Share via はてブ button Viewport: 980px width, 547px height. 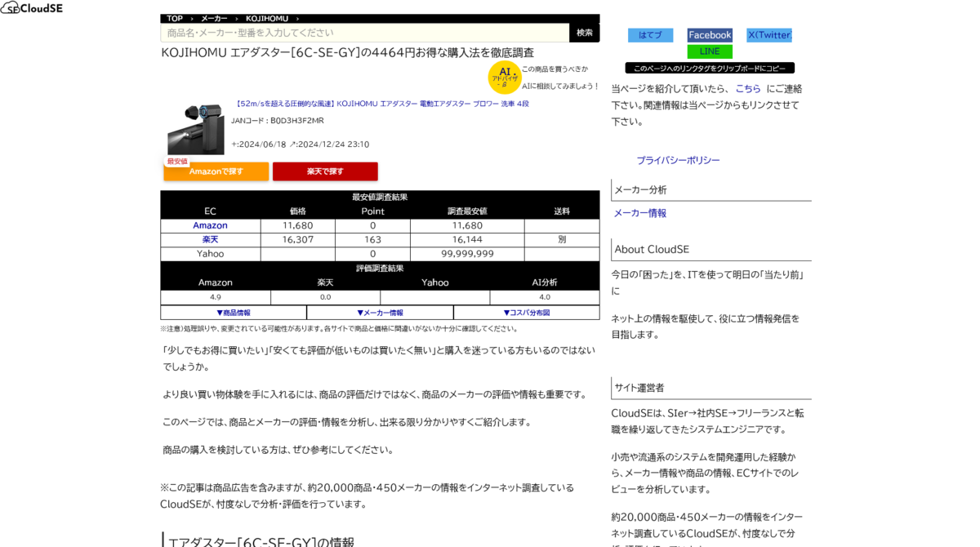point(650,35)
